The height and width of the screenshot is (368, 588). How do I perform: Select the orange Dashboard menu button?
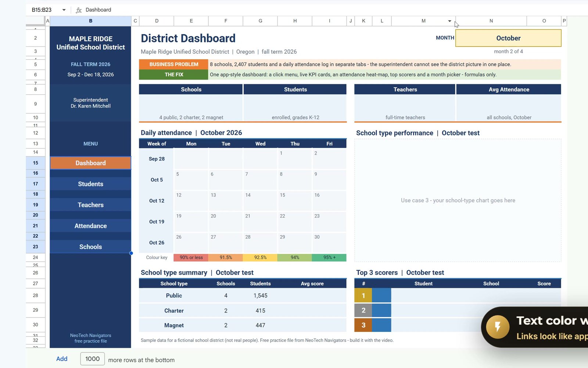click(x=90, y=163)
